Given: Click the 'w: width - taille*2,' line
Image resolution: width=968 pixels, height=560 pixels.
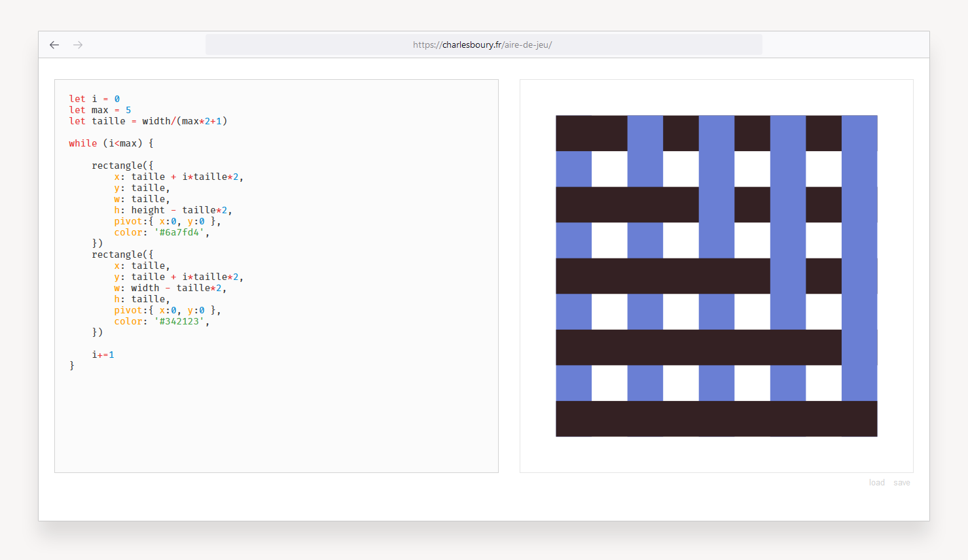Looking at the screenshot, I should pyautogui.click(x=170, y=289).
